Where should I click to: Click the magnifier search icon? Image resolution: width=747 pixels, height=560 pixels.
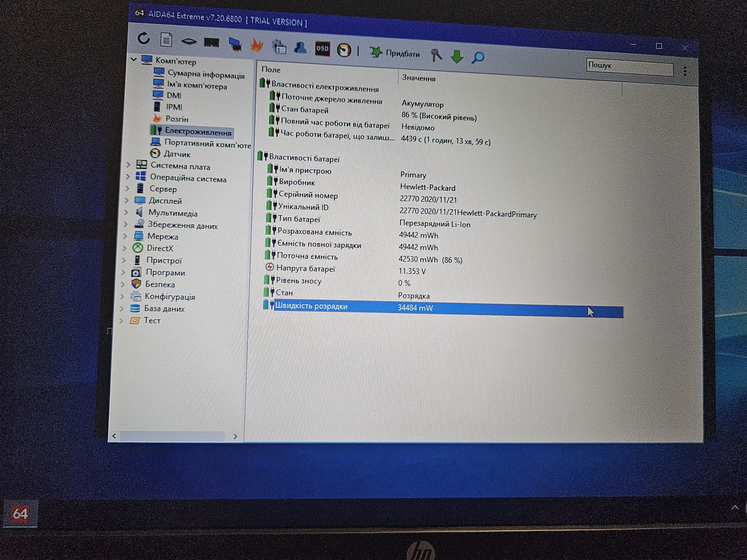tap(478, 58)
